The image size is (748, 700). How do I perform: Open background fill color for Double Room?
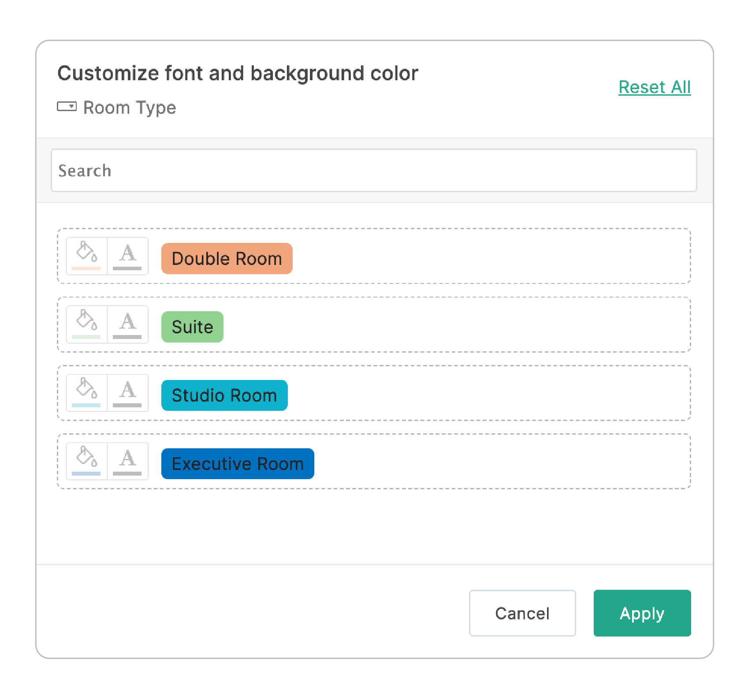[x=86, y=256]
